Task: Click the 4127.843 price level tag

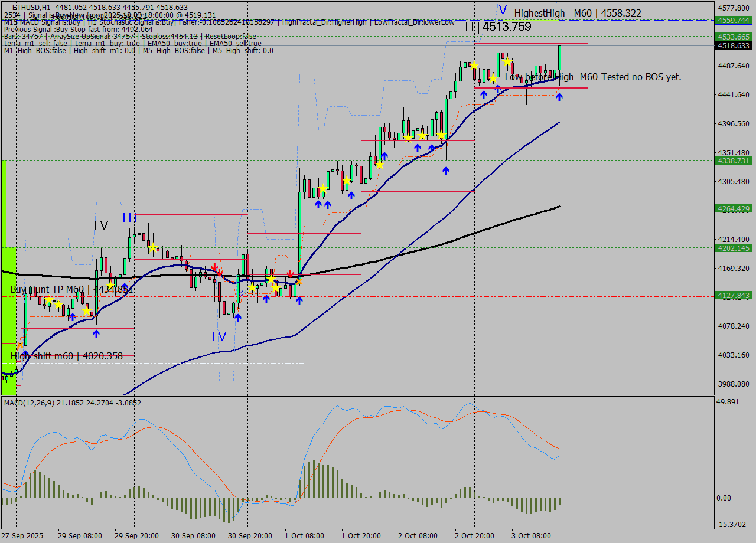Action: point(733,295)
